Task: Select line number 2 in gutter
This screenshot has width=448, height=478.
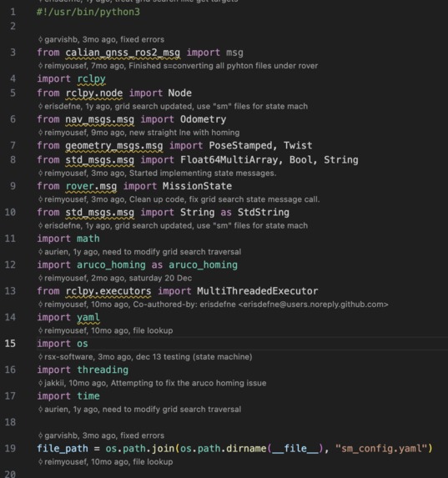Action: (x=13, y=26)
